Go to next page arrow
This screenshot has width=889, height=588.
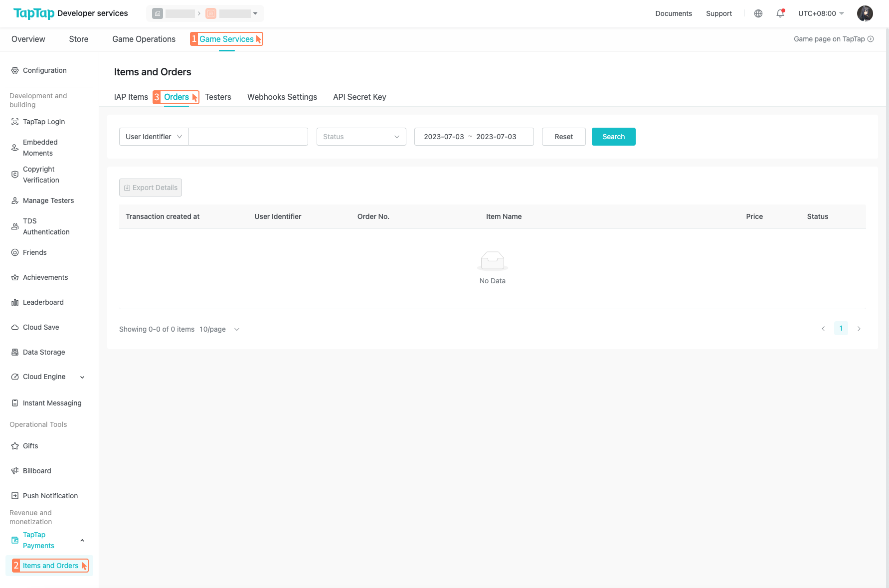(x=859, y=329)
